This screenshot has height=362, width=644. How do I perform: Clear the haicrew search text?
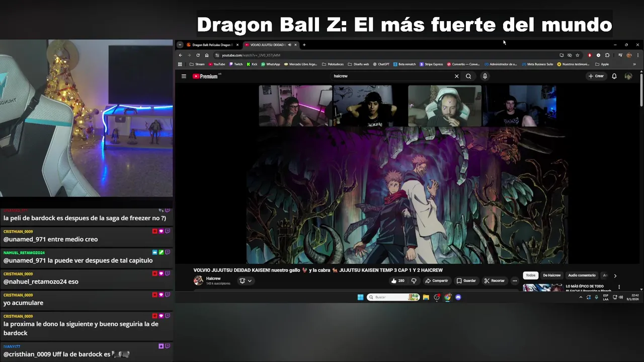point(456,76)
